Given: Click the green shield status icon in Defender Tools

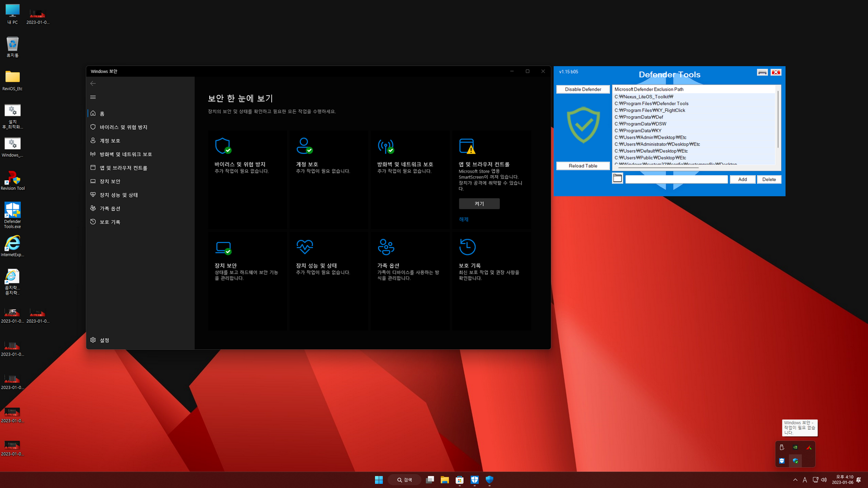Looking at the screenshot, I should 583,125.
